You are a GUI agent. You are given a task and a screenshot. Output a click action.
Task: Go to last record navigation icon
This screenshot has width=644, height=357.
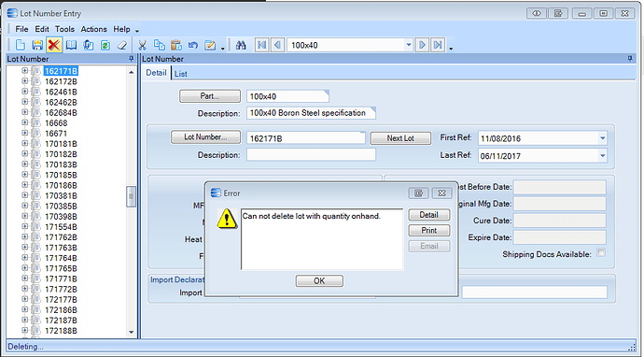coord(438,45)
